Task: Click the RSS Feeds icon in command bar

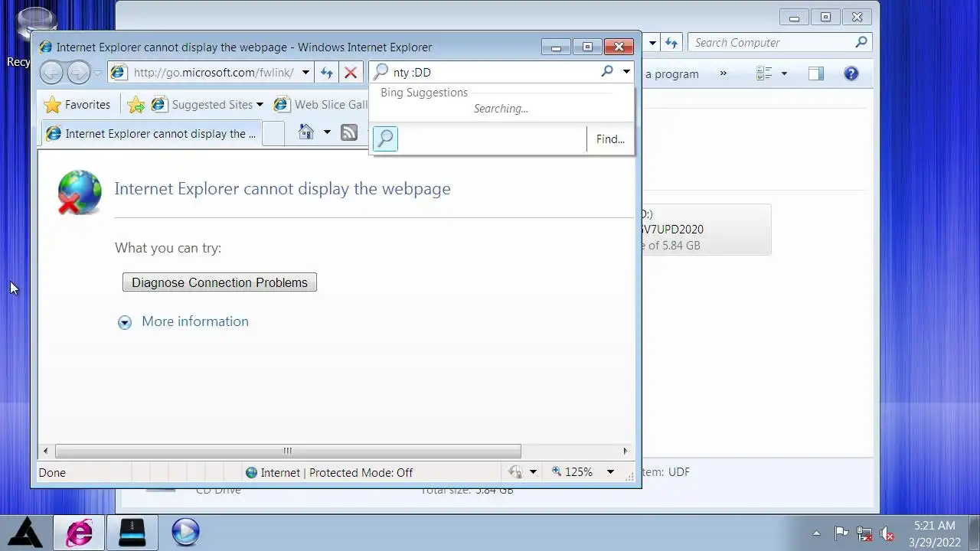Action: point(349,132)
